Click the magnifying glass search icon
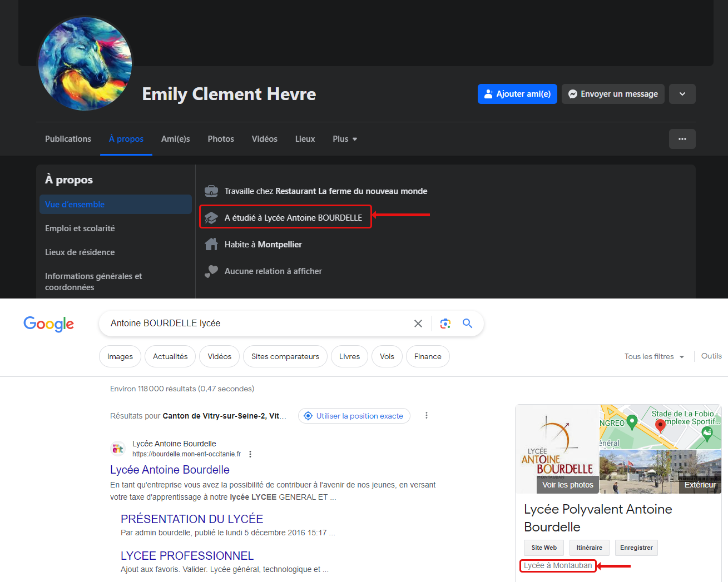Image resolution: width=728 pixels, height=582 pixels. pos(467,324)
